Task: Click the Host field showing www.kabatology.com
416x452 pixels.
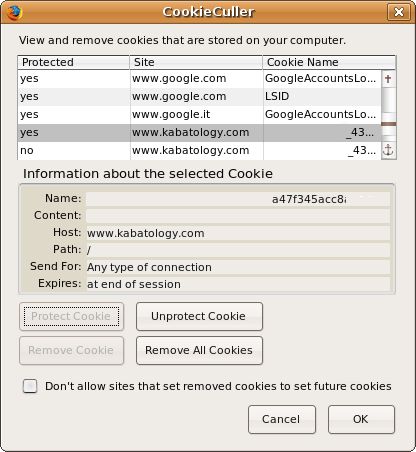Action: point(238,233)
